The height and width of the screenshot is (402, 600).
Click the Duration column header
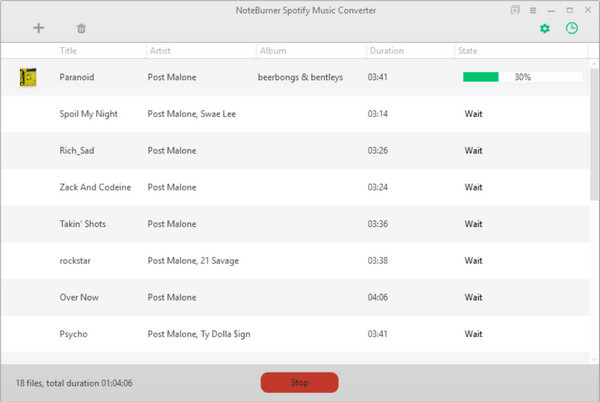(386, 50)
